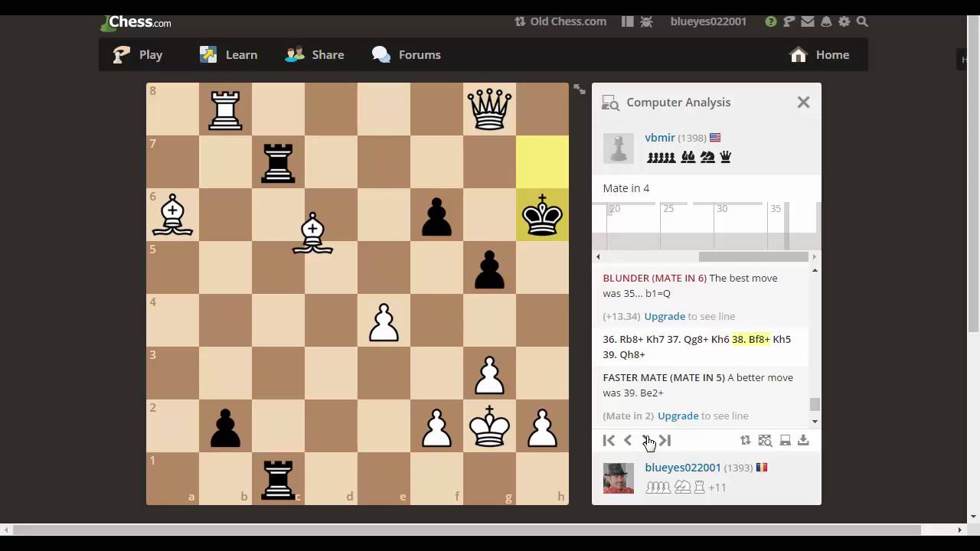This screenshot has height=551, width=980.
Task: Open the Learn menu
Action: click(x=228, y=54)
